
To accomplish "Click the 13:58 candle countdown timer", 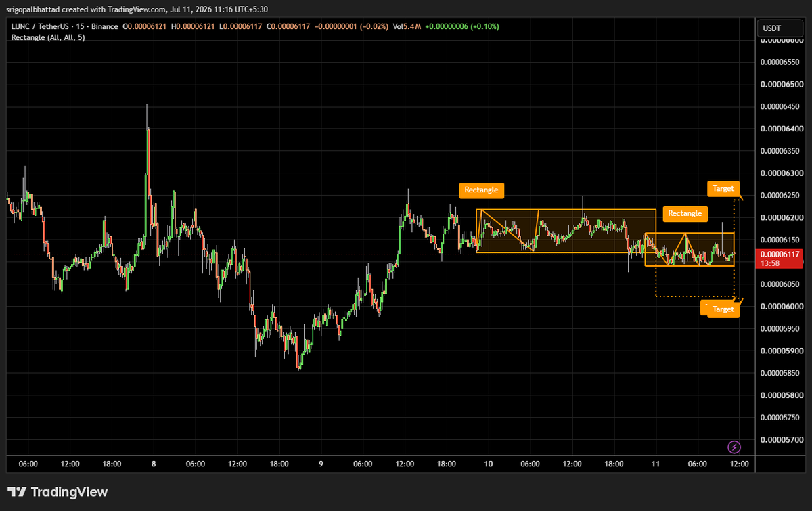I will coord(770,263).
